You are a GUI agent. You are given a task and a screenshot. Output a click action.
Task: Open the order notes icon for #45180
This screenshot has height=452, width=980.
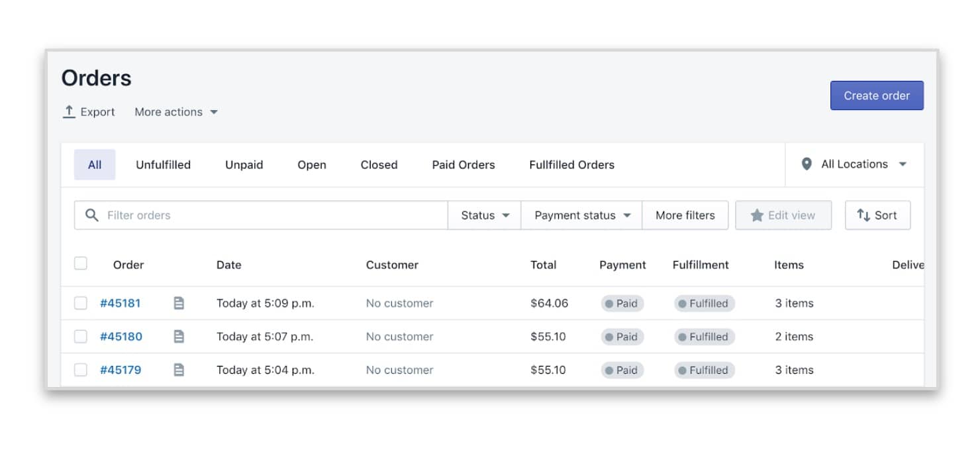[178, 336]
